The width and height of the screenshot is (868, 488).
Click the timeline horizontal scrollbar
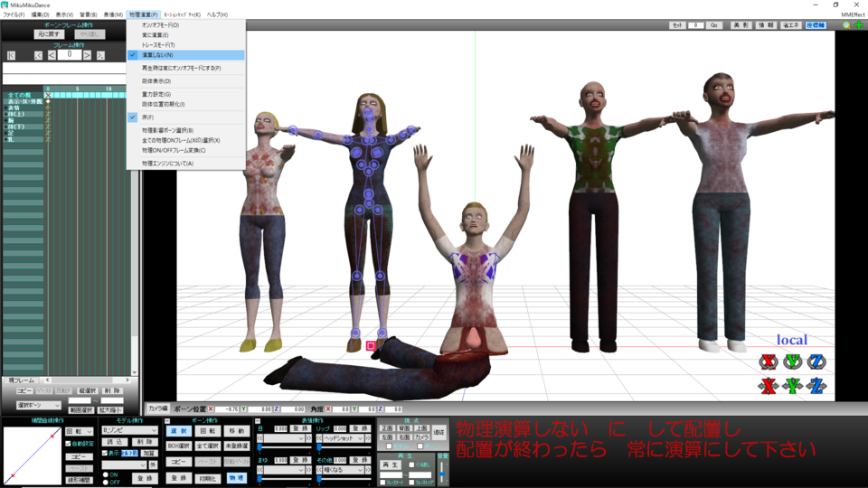[87, 380]
